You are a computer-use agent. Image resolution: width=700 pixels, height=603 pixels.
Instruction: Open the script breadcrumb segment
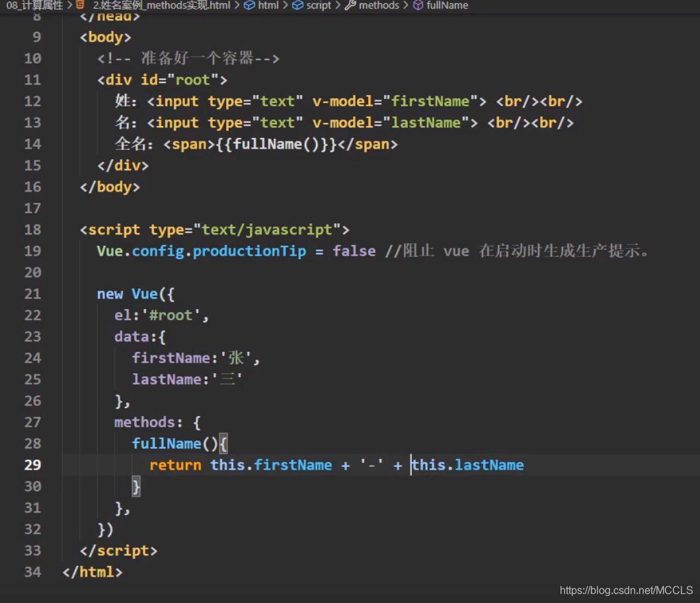coord(319,5)
